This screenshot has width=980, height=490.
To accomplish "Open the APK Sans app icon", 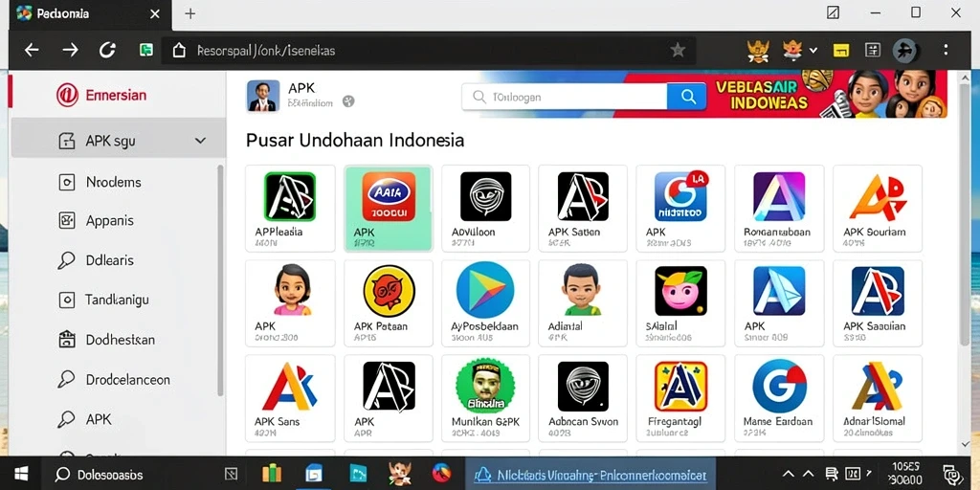I will tap(289, 387).
